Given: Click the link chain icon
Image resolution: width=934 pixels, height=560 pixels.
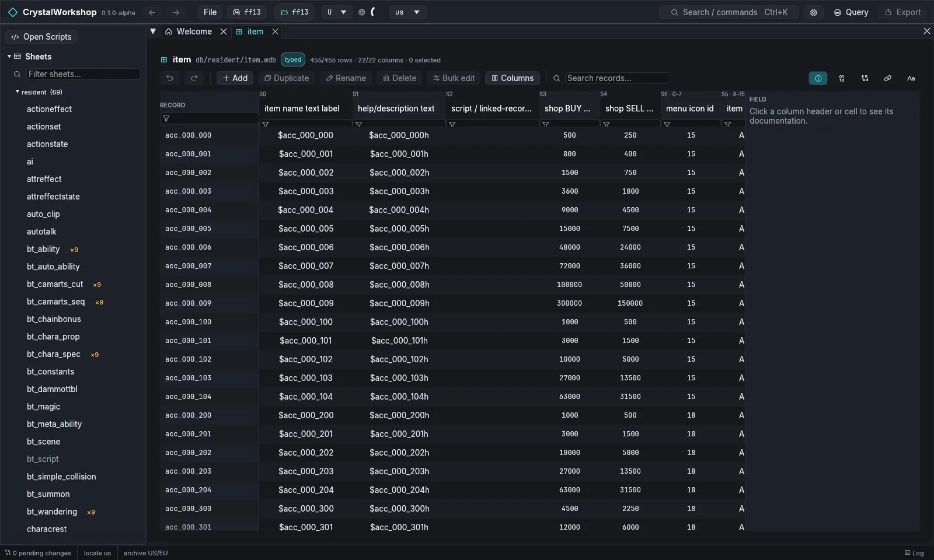Looking at the screenshot, I should coord(888,78).
